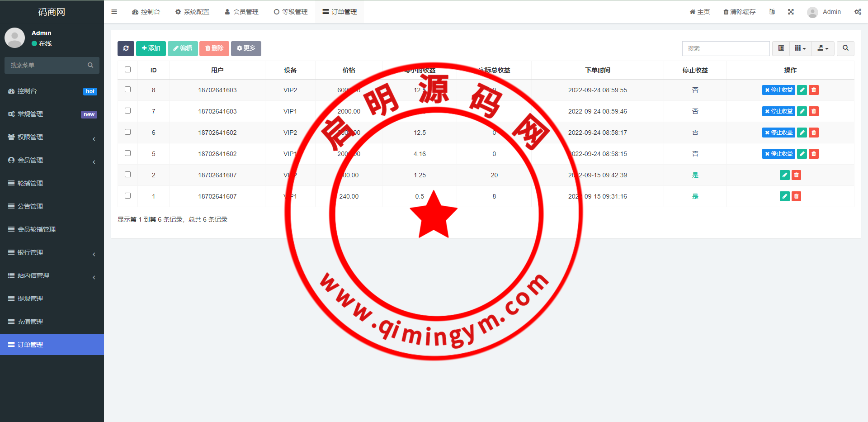Open the columns visibility dropdown
The image size is (868, 422).
[x=800, y=48]
